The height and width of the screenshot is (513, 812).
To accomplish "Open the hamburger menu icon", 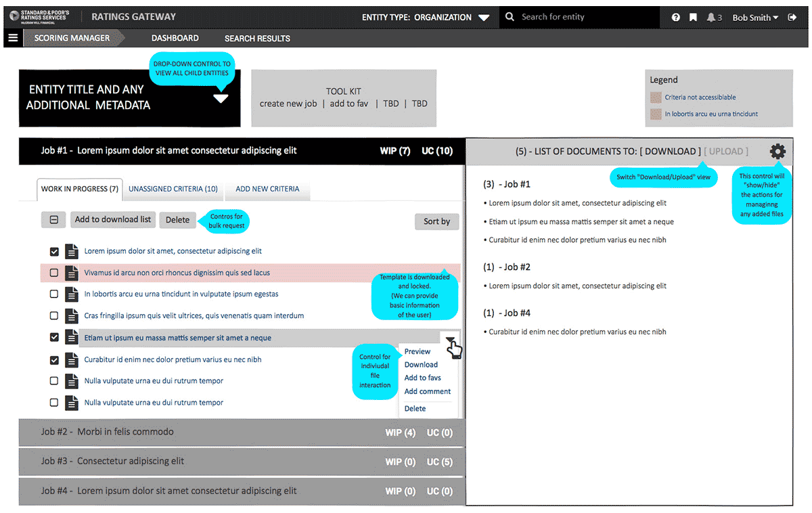I will click(x=13, y=38).
